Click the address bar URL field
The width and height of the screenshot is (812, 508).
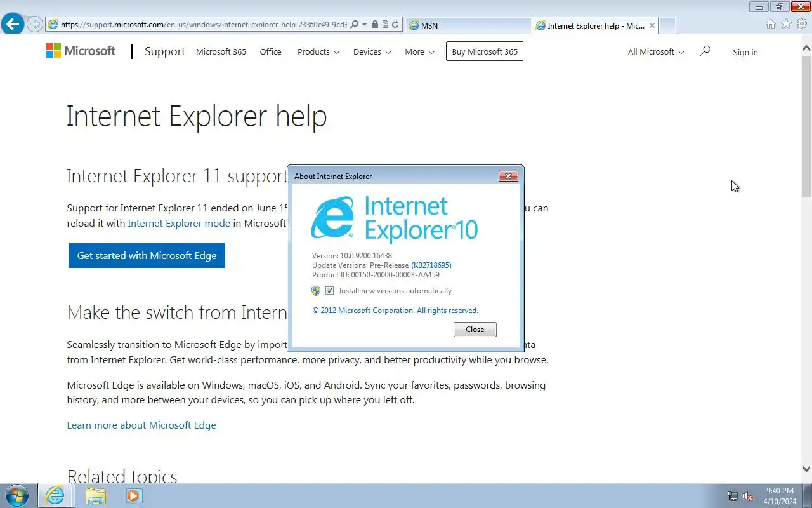tap(203, 25)
